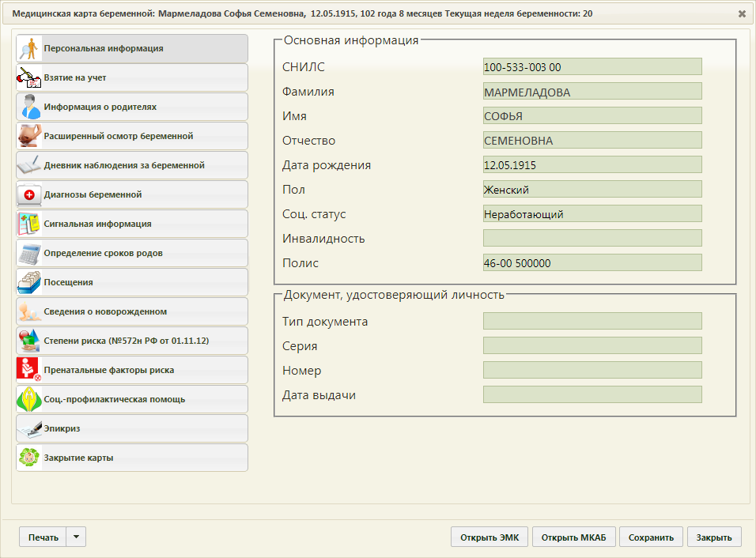756x558 pixels.
Task: Click the Полис field
Action: (592, 263)
